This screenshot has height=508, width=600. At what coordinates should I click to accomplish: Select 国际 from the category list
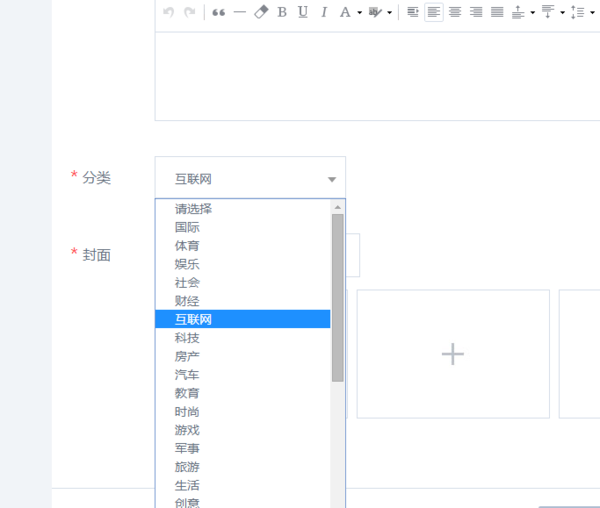[243, 227]
